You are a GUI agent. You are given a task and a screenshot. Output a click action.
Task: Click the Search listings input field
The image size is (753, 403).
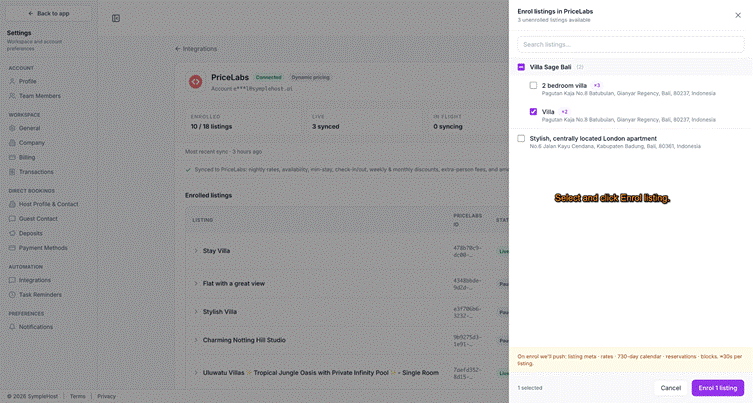click(x=631, y=45)
